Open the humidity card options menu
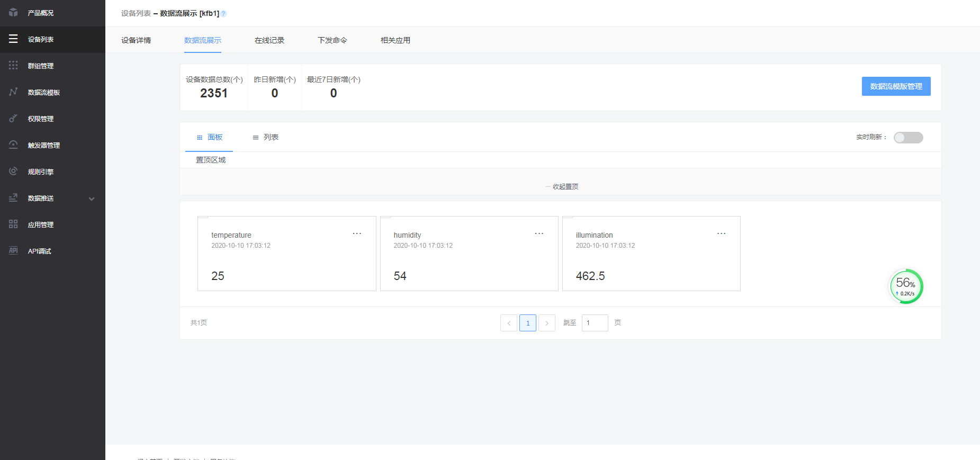This screenshot has height=460, width=980. click(539, 233)
